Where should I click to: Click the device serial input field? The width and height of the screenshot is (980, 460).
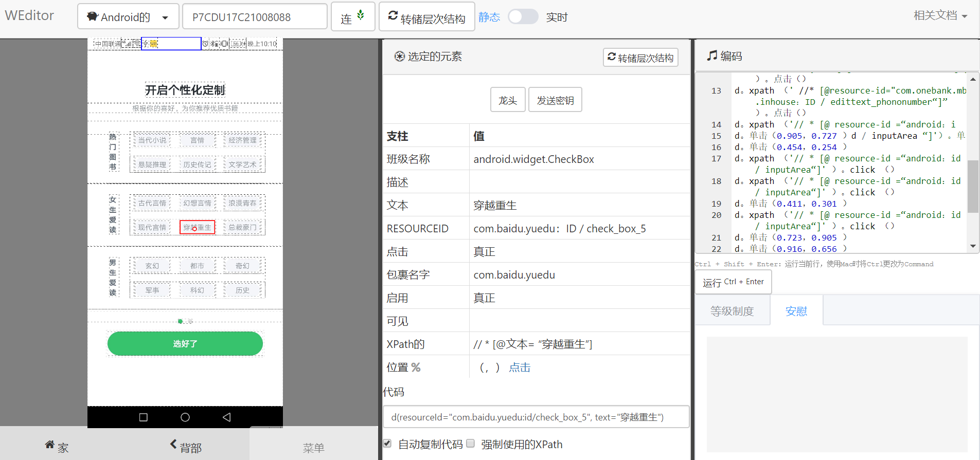(255, 17)
